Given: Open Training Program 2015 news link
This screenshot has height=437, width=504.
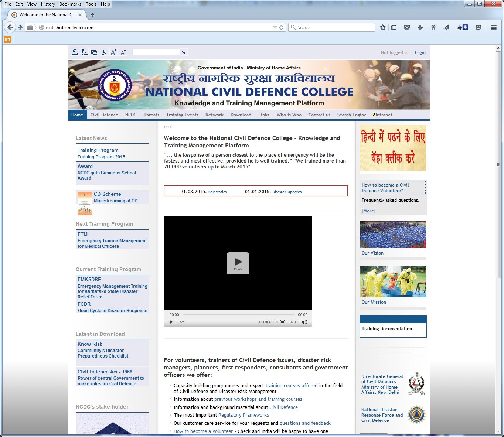Looking at the screenshot, I should (x=101, y=157).
